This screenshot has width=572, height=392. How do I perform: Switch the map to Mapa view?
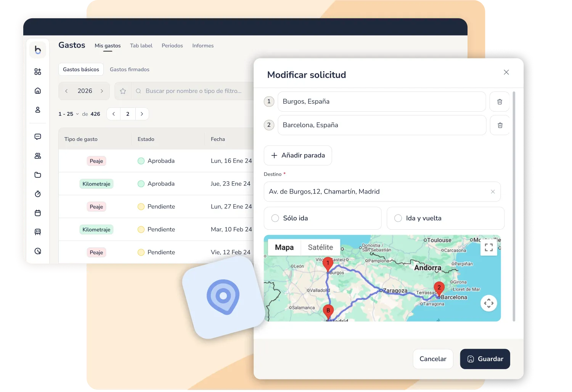pyautogui.click(x=284, y=247)
